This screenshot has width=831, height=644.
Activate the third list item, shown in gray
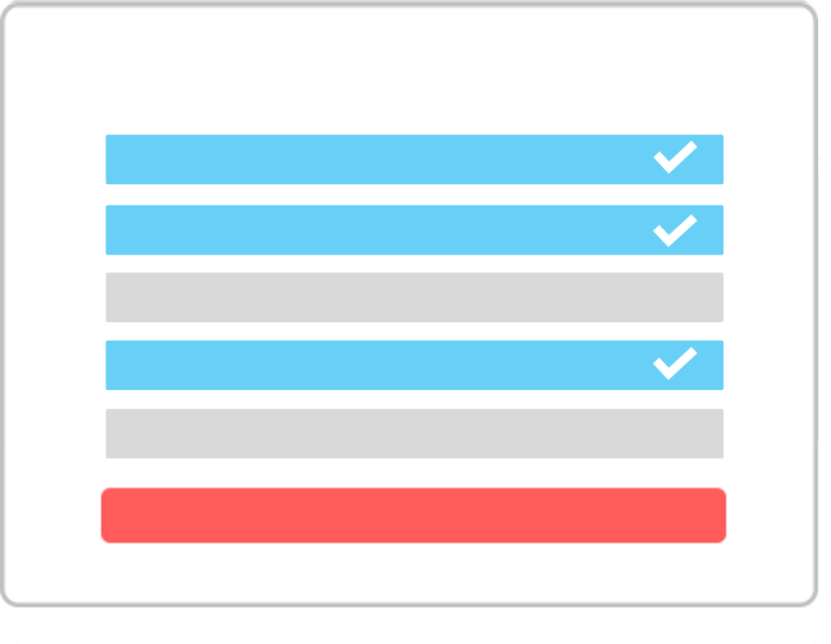[415, 297]
